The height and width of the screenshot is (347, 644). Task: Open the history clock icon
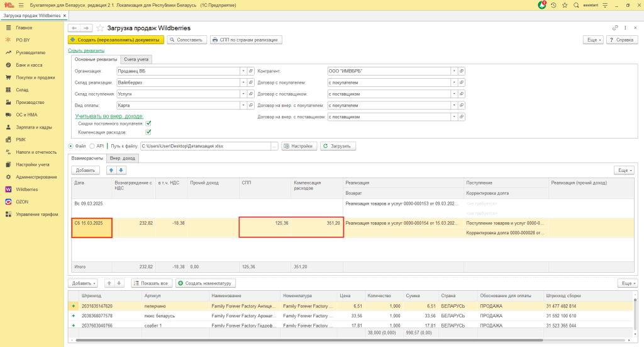[x=553, y=5]
